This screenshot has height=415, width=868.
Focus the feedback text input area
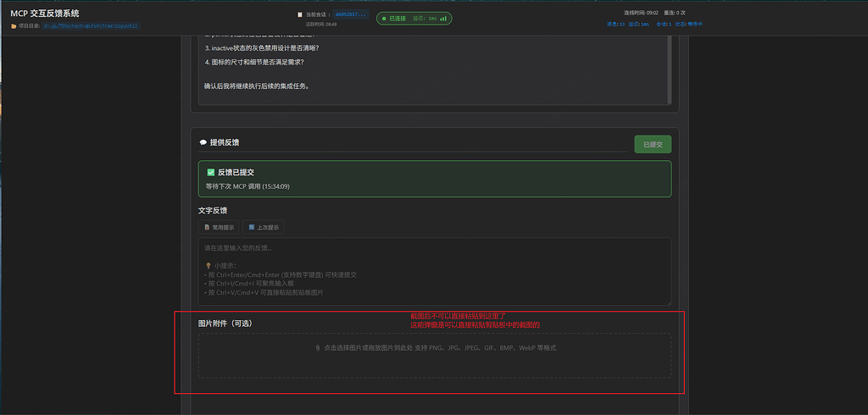tap(435, 272)
